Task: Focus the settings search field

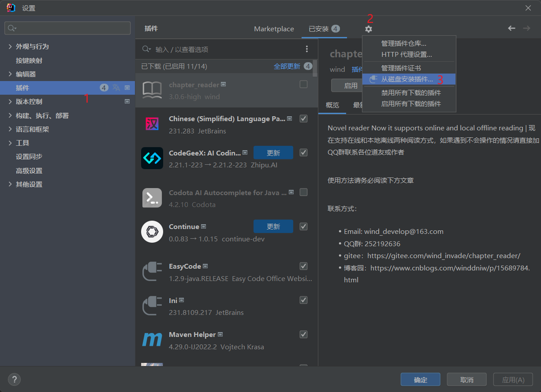Action: pyautogui.click(x=67, y=28)
